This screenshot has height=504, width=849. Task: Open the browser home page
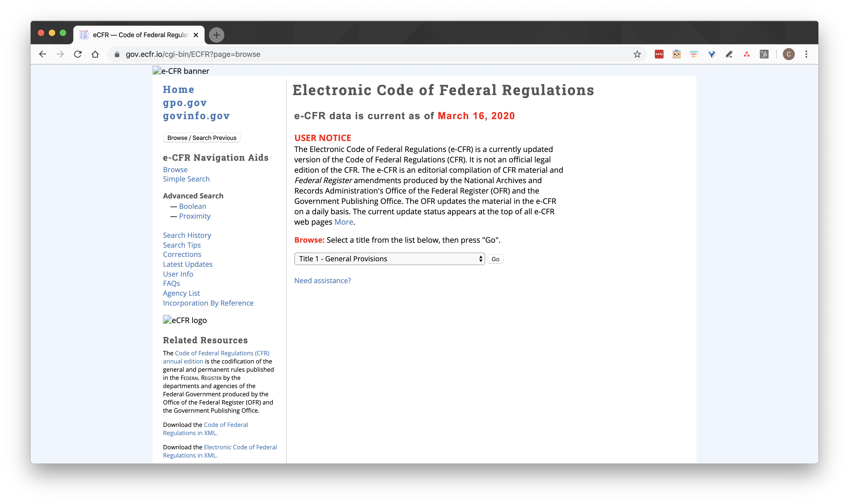tap(95, 54)
